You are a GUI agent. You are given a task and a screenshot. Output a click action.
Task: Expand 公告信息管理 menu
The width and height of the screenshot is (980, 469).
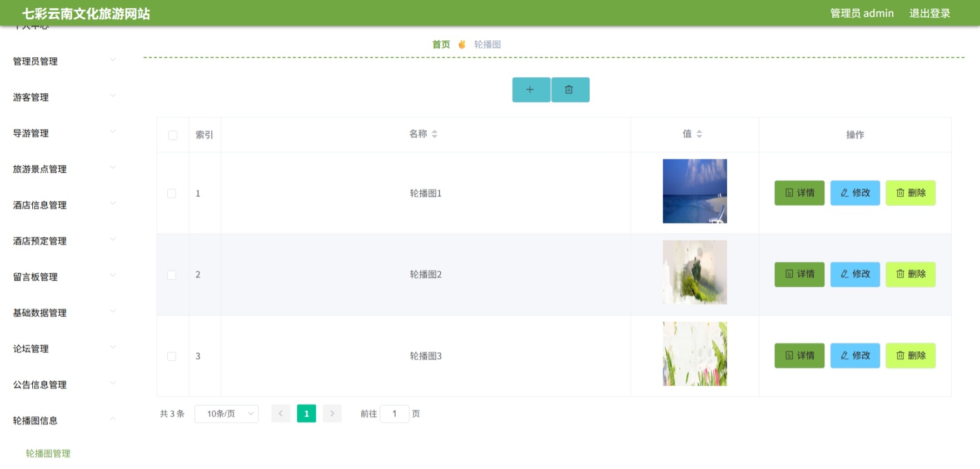(64, 385)
